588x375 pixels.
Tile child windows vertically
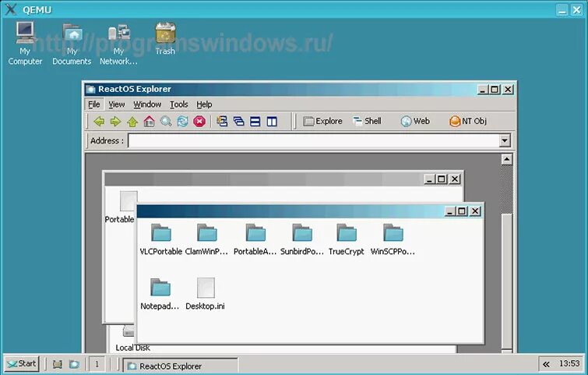coord(272,122)
